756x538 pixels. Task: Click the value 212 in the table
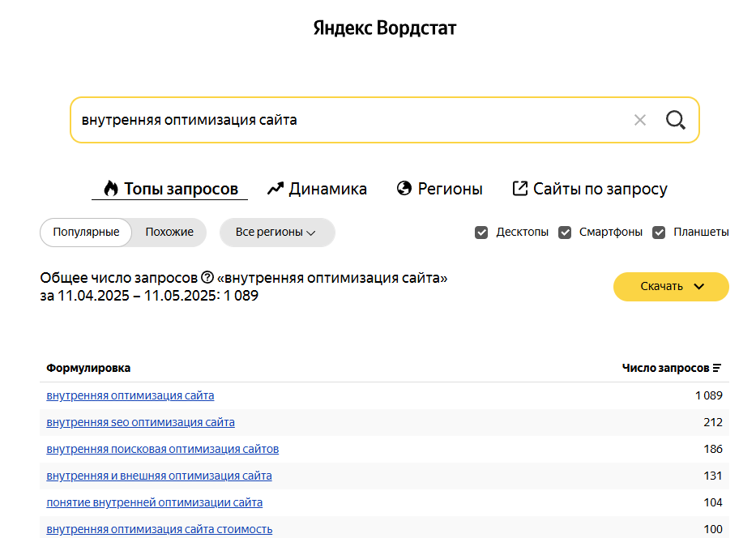[x=713, y=422]
